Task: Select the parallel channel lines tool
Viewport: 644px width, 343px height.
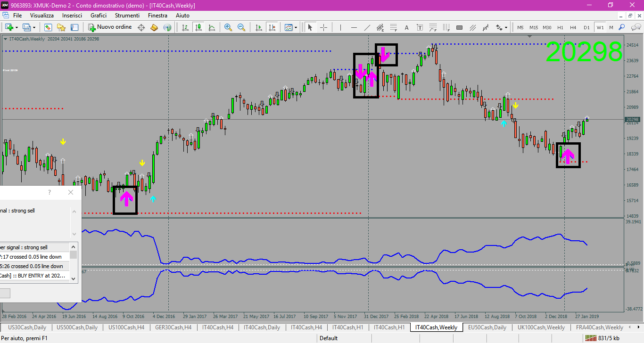Action: pos(472,27)
